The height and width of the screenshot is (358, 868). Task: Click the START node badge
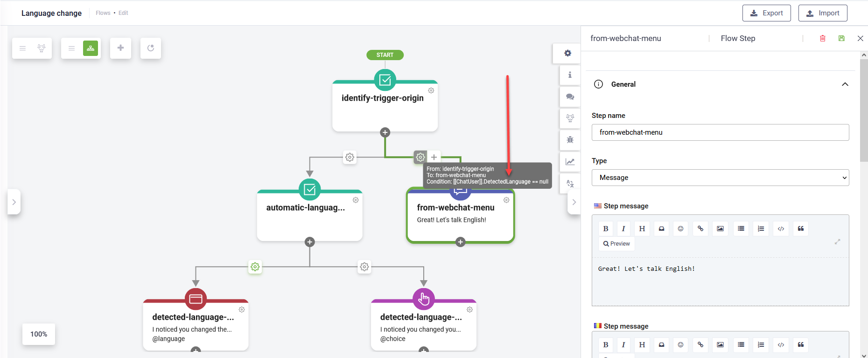click(x=385, y=55)
